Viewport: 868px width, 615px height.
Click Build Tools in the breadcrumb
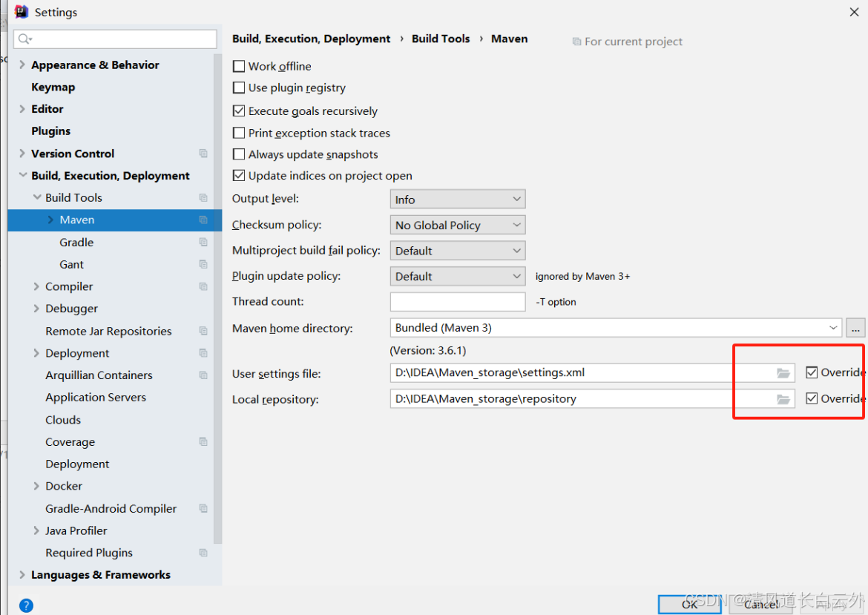tap(441, 39)
